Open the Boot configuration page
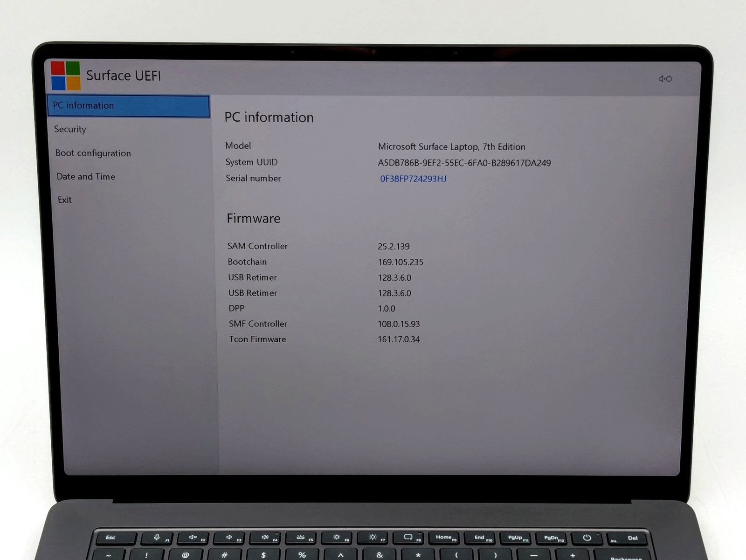The height and width of the screenshot is (560, 746). click(93, 153)
